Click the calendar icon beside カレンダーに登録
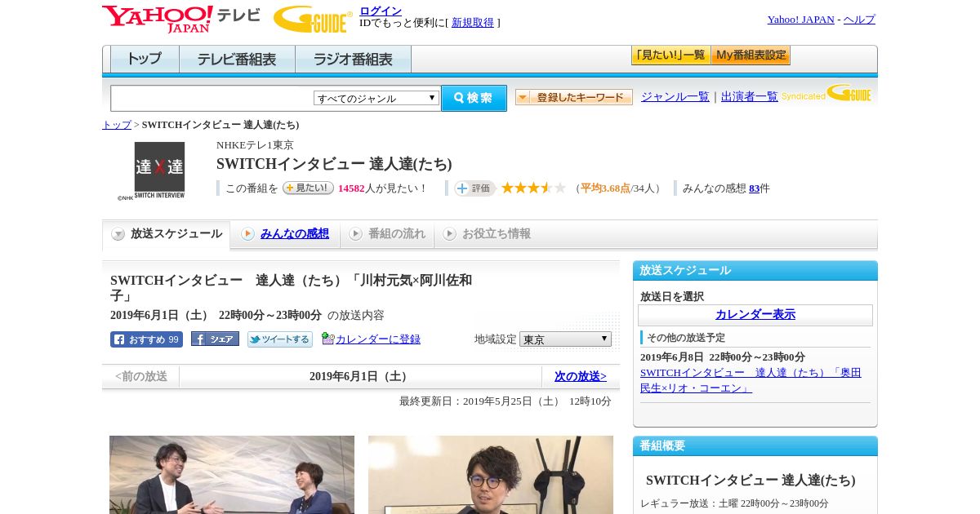The image size is (980, 514). [327, 339]
